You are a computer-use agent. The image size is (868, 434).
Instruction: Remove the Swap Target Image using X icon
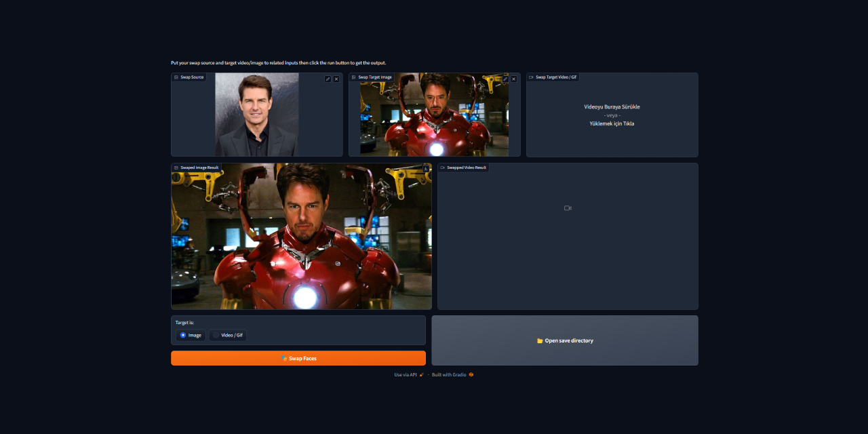click(x=514, y=79)
